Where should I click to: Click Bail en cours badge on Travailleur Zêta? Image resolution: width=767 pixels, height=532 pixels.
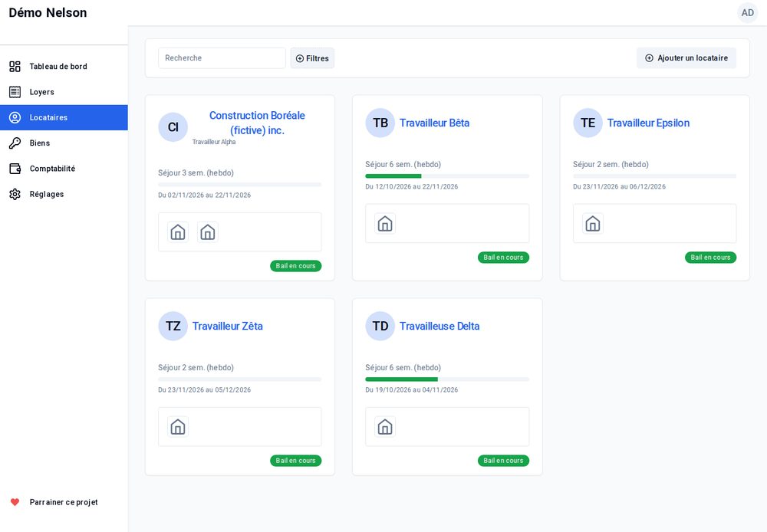pos(296,461)
